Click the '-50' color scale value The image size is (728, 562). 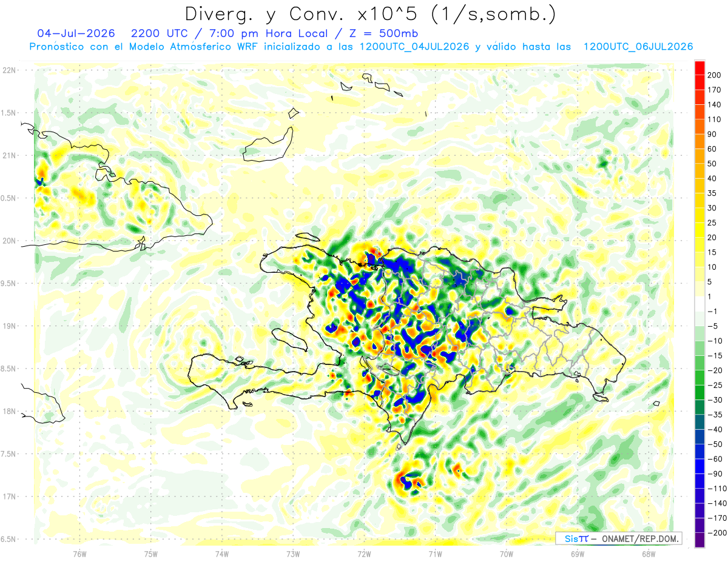coord(715,444)
